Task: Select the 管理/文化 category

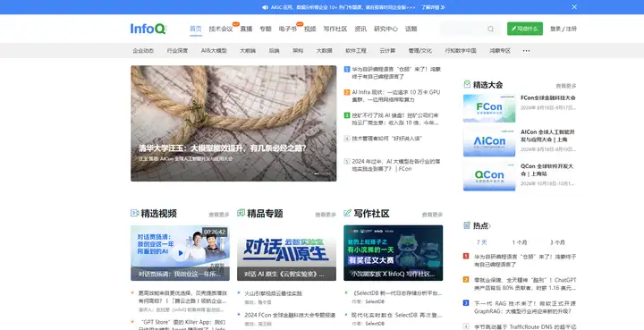Action: [x=420, y=51]
